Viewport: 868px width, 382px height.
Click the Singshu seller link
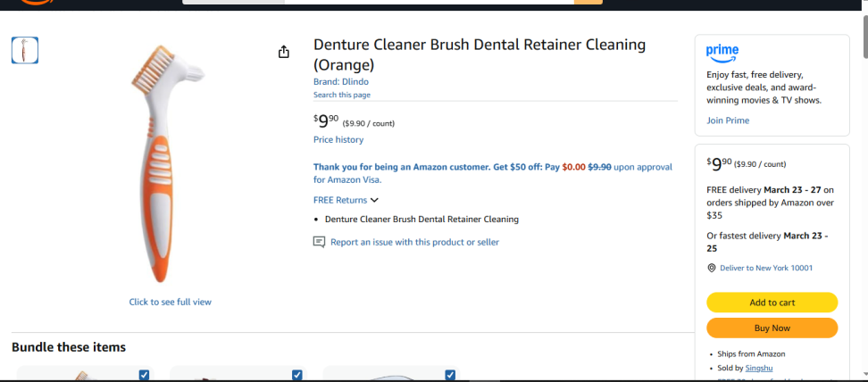tap(759, 368)
